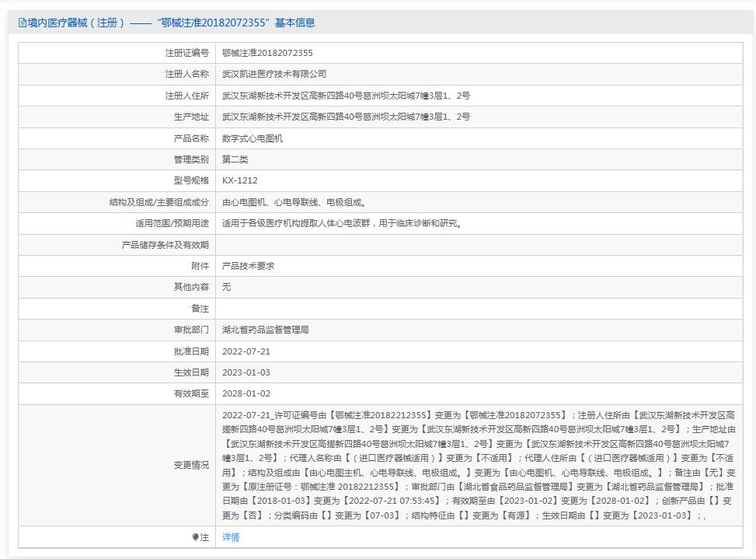Click the 附件 value 产品技术要求

tap(248, 266)
